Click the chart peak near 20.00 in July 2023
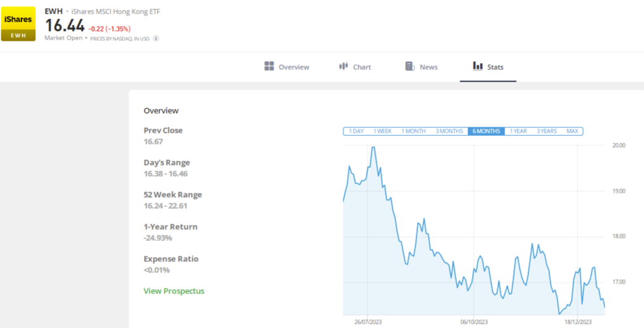The image size is (644, 328). pyautogui.click(x=373, y=147)
